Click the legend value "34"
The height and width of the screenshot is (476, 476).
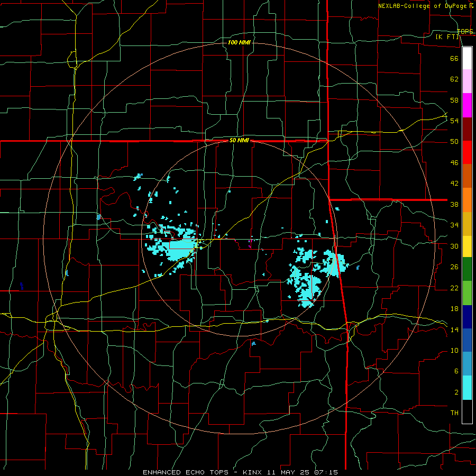click(x=454, y=225)
